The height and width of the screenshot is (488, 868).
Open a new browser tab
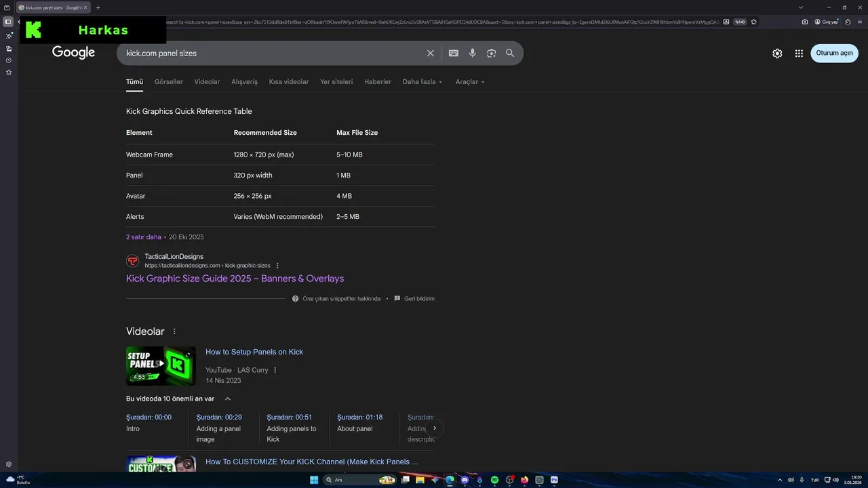(x=98, y=7)
